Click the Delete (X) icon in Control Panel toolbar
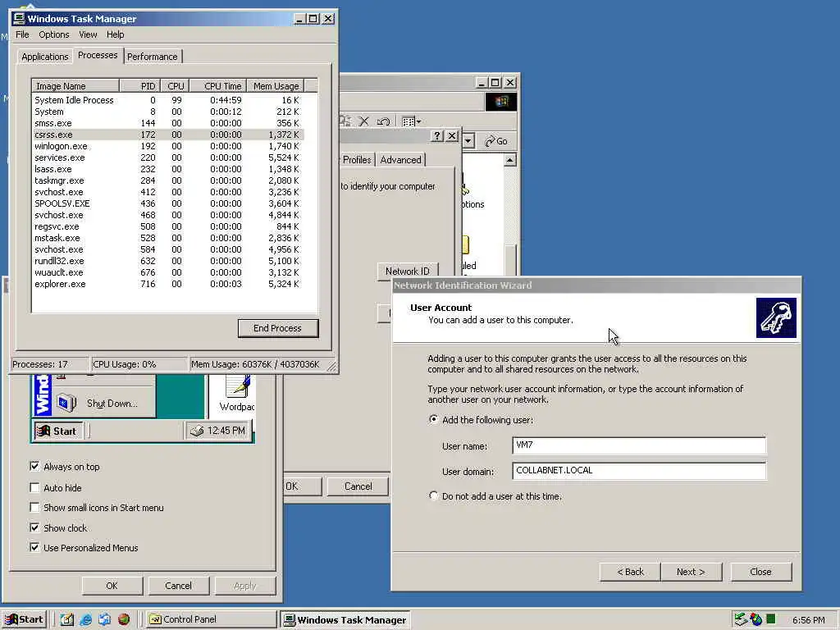 363,121
